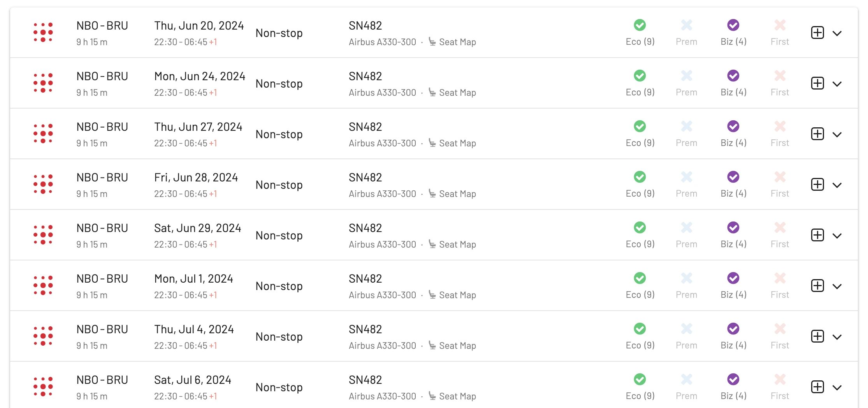Click the plus icon for Jul 4 flight
This screenshot has height=408, width=868.
point(817,336)
